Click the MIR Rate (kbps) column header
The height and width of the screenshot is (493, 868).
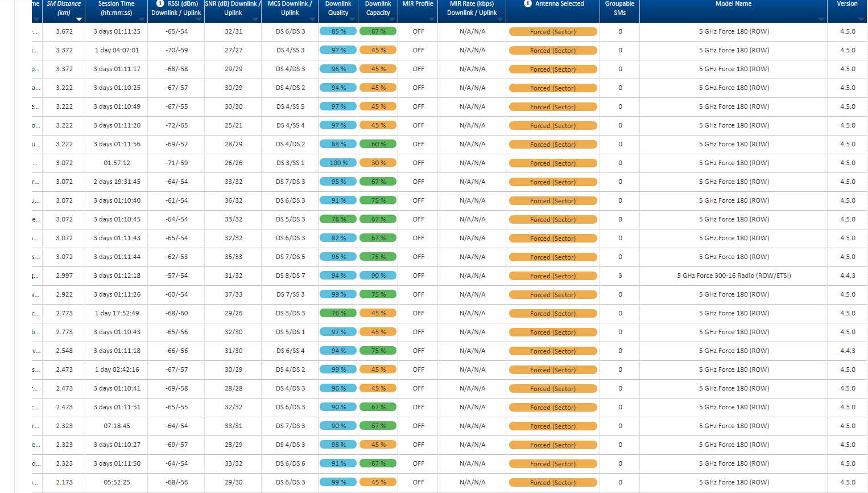pyautogui.click(x=472, y=8)
